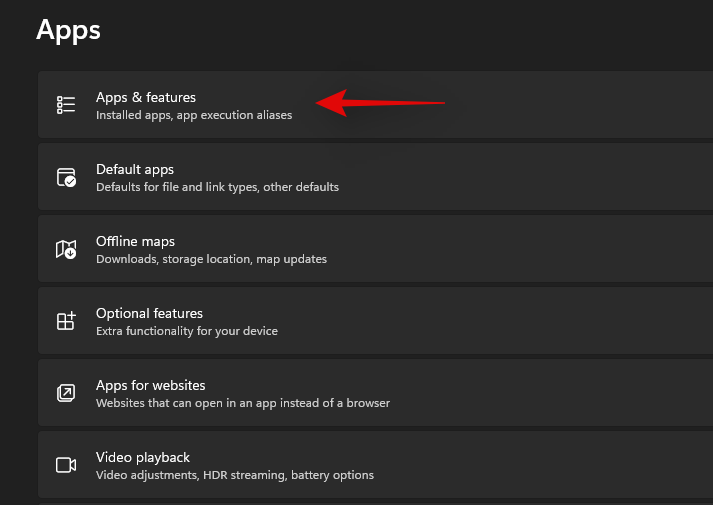Open the Default apps page
Screen dimensions: 713x505
coord(135,169)
